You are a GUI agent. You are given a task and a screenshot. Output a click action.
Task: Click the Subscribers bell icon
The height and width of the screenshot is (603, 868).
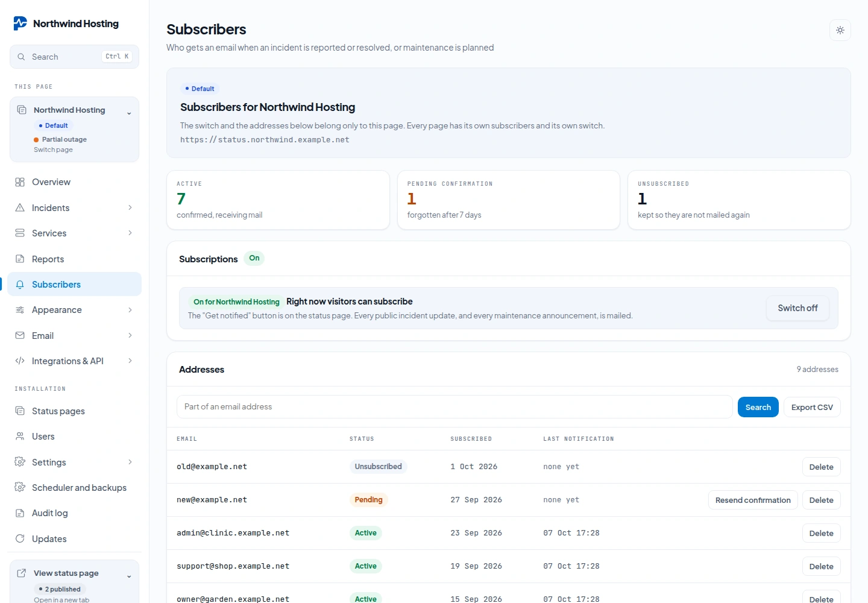pyautogui.click(x=20, y=284)
